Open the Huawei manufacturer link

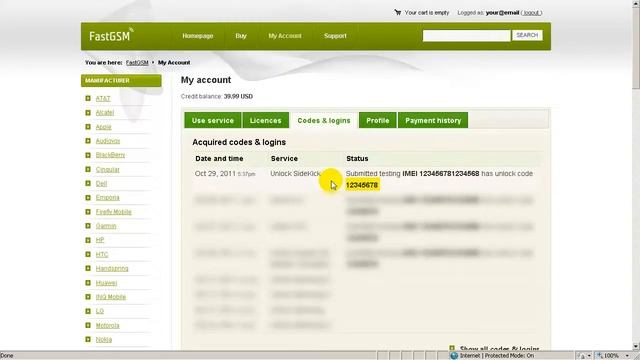pos(106,283)
